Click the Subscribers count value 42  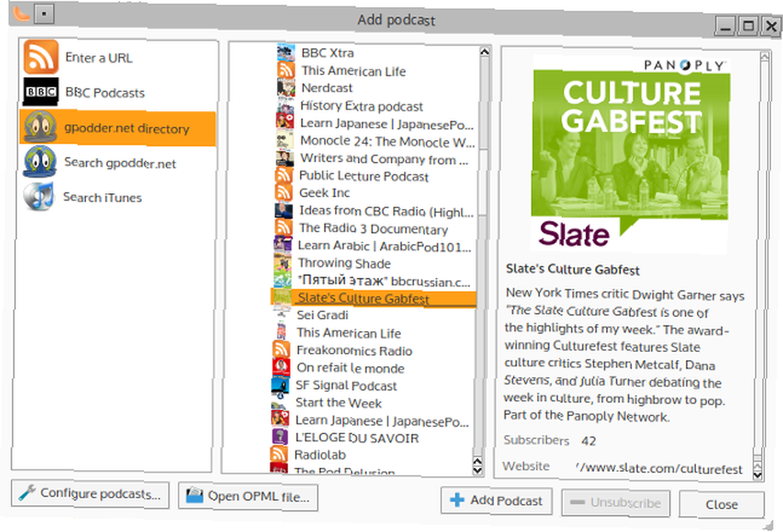pos(589,440)
